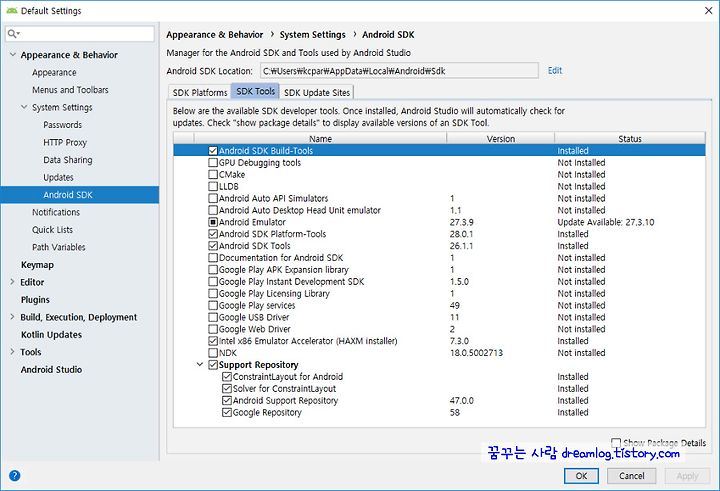Select Updates in System Settings
720x491 pixels.
point(58,177)
